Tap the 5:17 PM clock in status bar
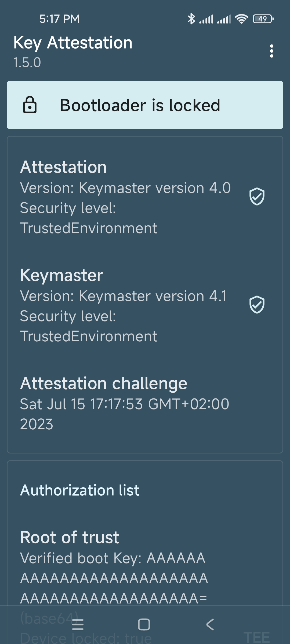 [x=60, y=19]
